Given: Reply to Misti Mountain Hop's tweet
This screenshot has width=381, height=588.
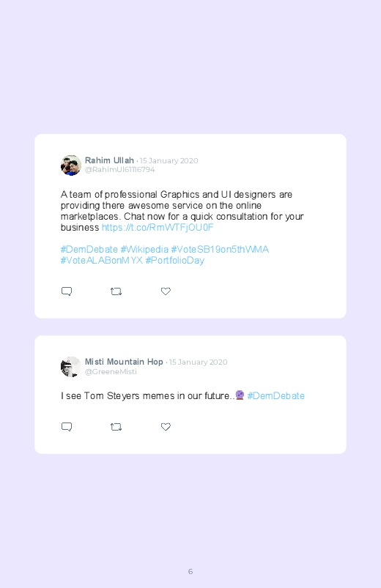Looking at the screenshot, I should click(x=67, y=427).
